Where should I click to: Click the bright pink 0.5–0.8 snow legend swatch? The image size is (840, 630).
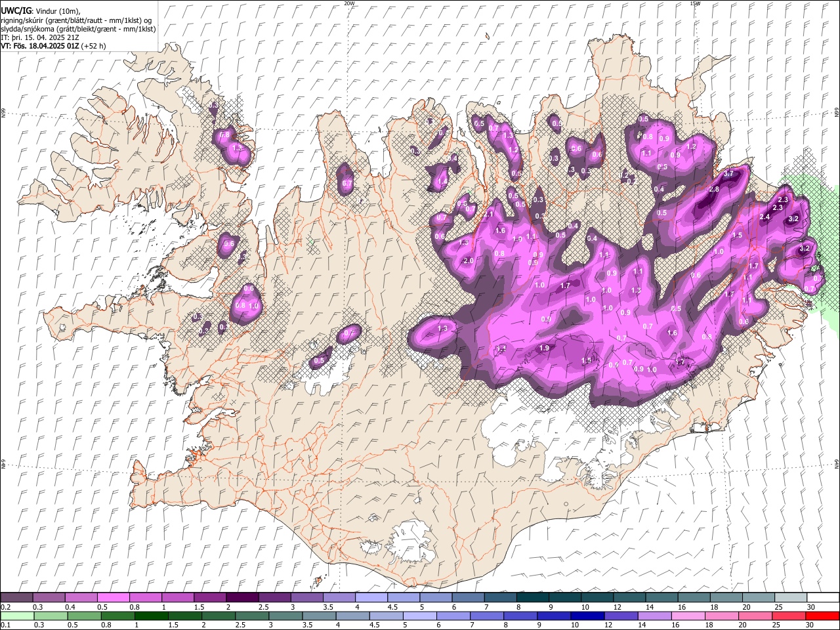[114, 597]
